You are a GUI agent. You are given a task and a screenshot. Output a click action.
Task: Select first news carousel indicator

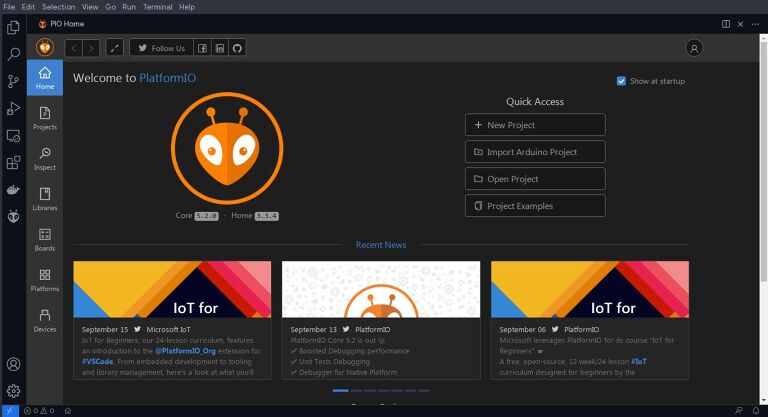tap(340, 391)
